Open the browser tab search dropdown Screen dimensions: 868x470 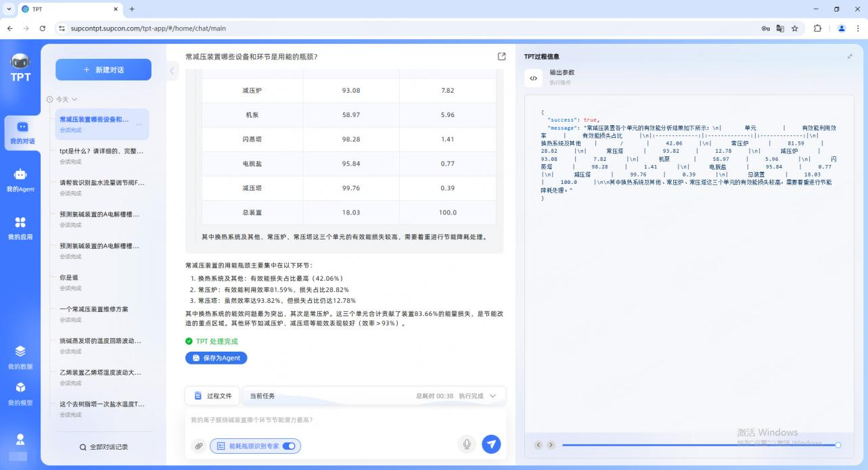9,9
